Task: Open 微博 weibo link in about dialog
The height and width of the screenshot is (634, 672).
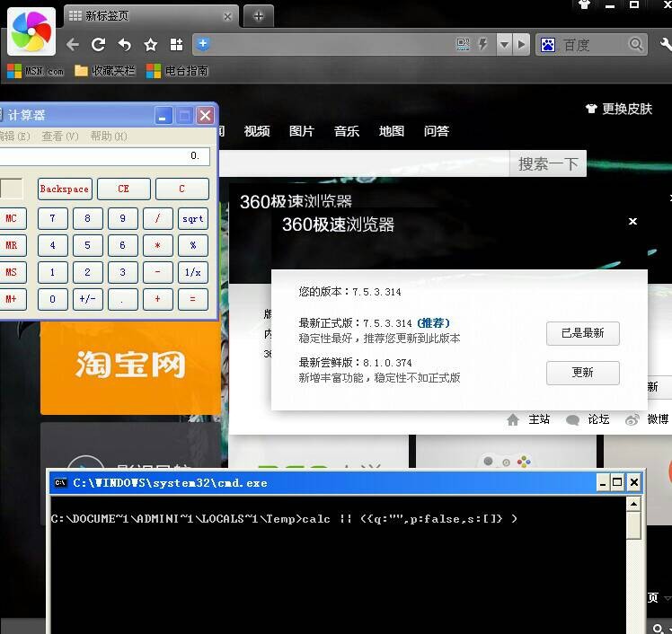Action: pos(647,419)
